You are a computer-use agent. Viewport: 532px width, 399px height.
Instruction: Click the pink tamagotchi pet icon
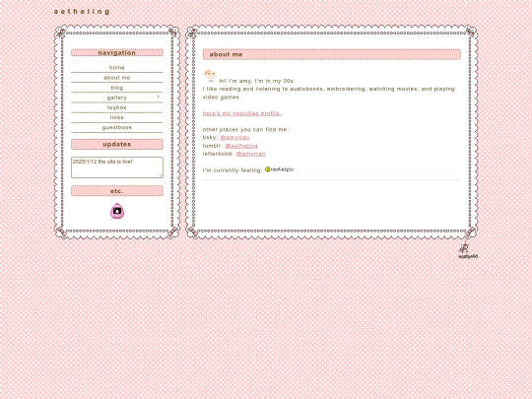(x=117, y=211)
